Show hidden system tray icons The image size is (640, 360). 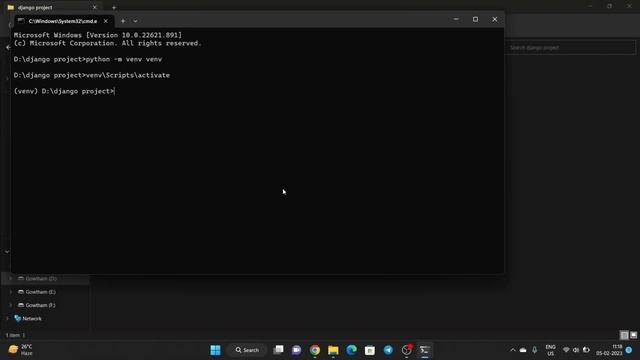pos(513,350)
